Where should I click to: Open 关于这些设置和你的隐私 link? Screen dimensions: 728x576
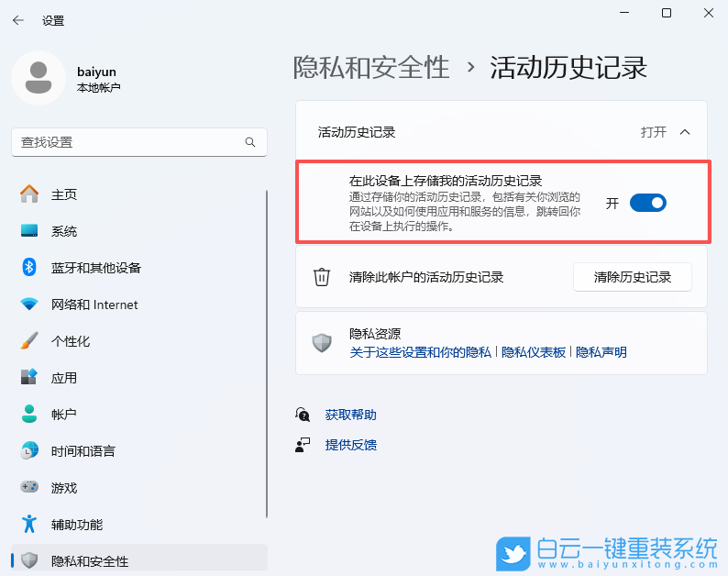tap(420, 352)
